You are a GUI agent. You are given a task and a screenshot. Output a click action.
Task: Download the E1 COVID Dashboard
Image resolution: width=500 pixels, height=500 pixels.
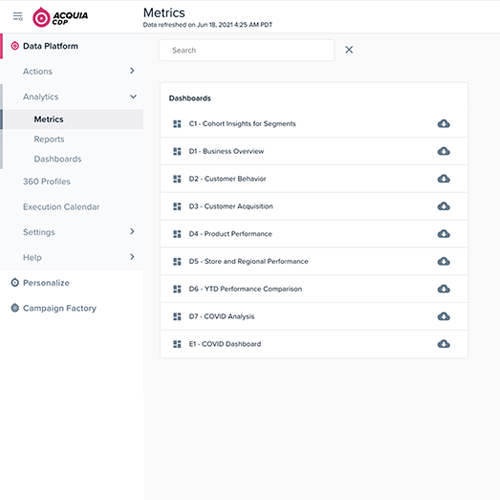click(x=444, y=344)
